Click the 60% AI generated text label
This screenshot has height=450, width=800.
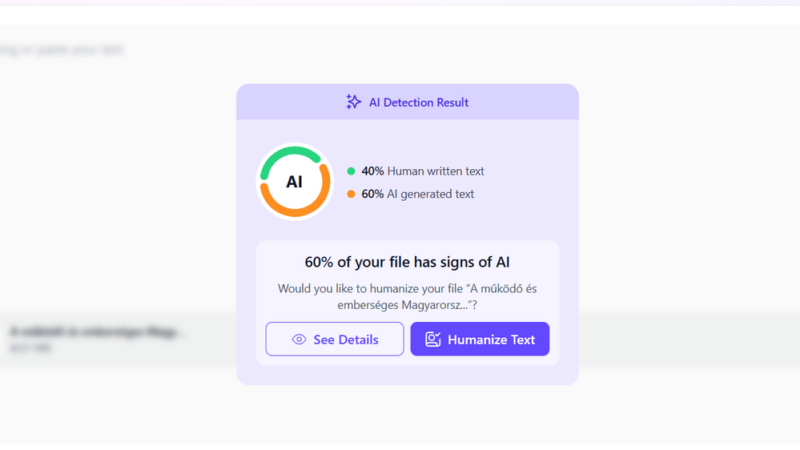click(x=418, y=194)
